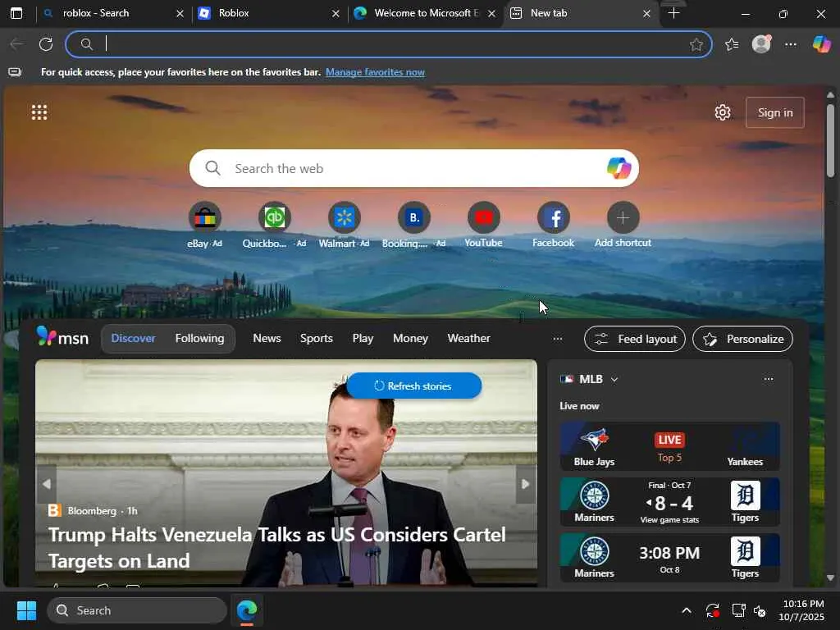This screenshot has width=840, height=630.
Task: Show more feed categories ellipsis
Action: click(x=558, y=339)
